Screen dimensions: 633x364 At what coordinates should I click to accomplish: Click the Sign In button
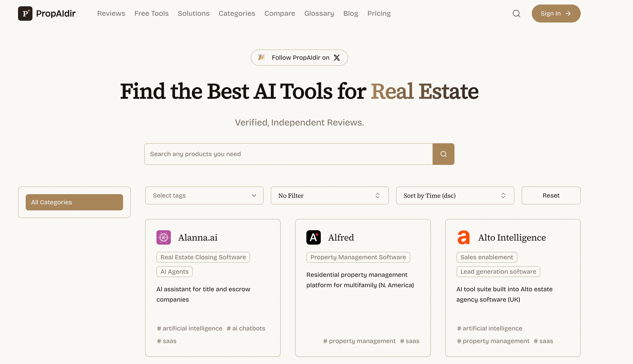556,14
